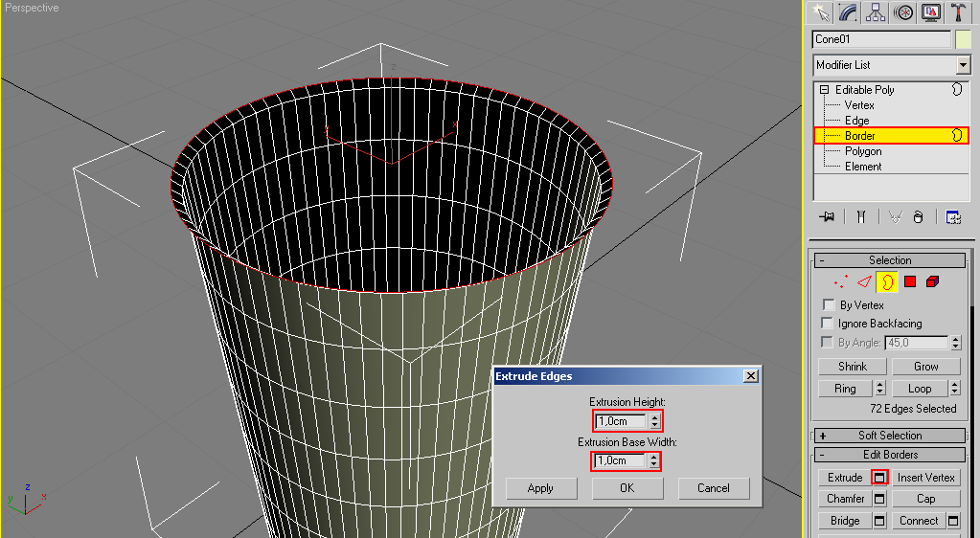Click OK in Extrude Edges dialog
The height and width of the screenshot is (538, 980).
pos(627,488)
